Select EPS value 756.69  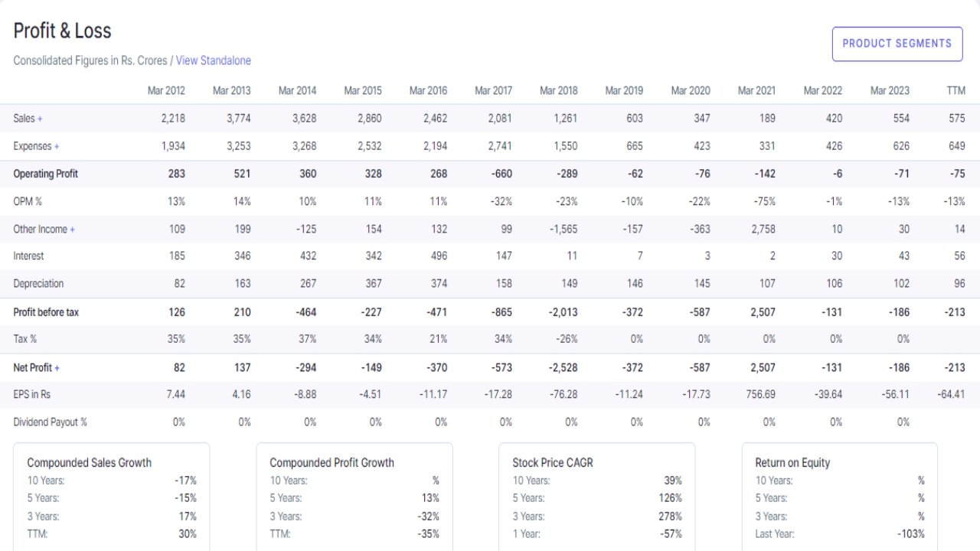pyautogui.click(x=759, y=394)
